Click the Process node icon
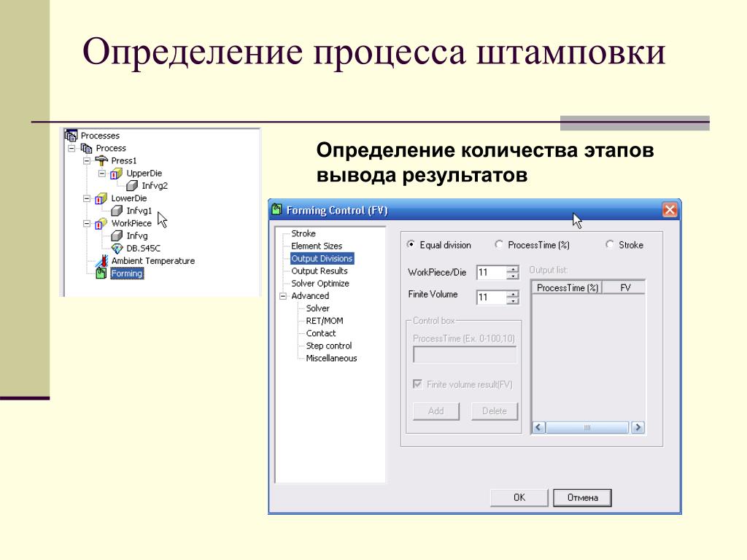The width and height of the screenshot is (747, 560). coord(86,148)
